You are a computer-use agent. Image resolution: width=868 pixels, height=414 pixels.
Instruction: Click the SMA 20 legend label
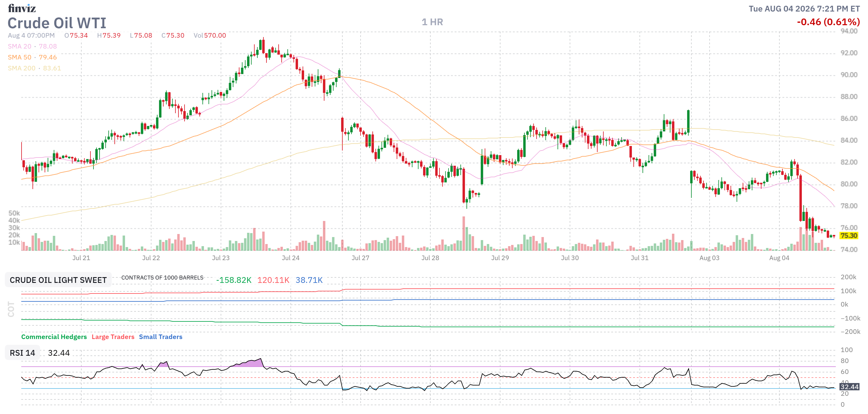19,46
